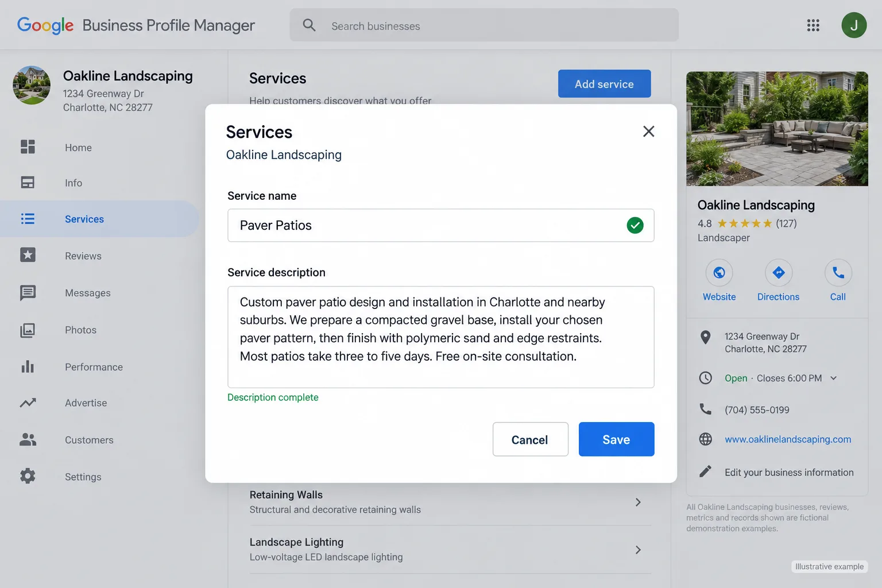882x588 pixels.
Task: Click the Add service button
Action: pyautogui.click(x=604, y=84)
